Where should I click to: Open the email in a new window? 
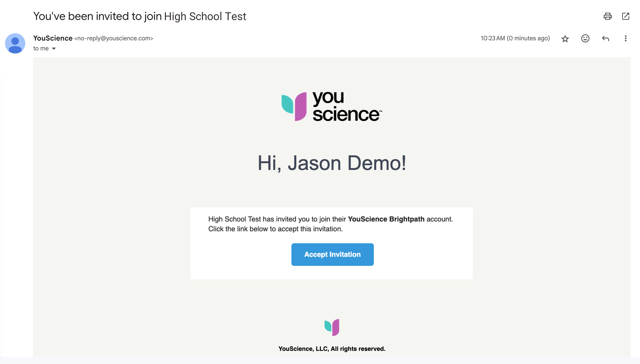click(x=626, y=16)
